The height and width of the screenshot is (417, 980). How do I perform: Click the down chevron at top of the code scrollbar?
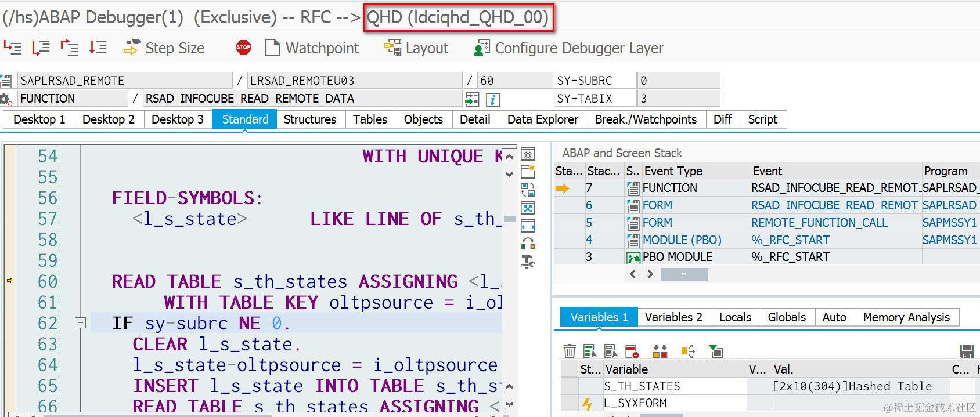coord(509,174)
